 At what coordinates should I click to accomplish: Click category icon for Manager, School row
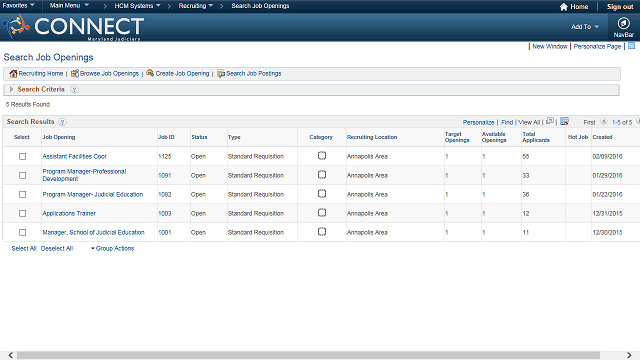coord(322,231)
